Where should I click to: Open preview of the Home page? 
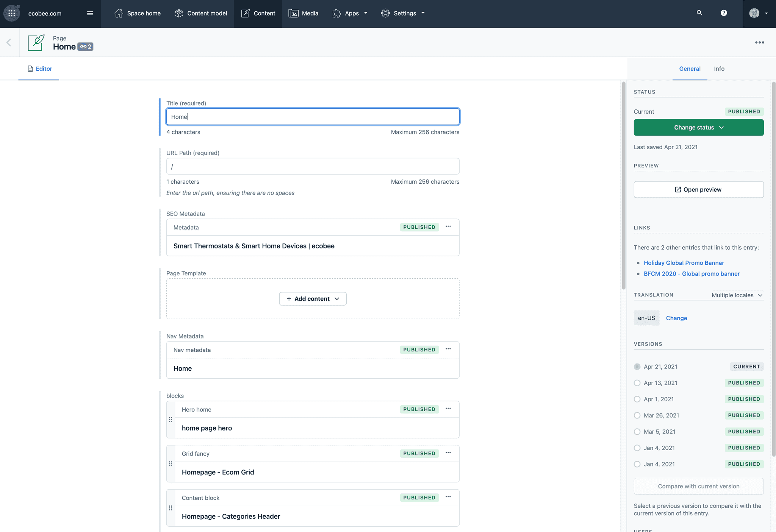698,189
